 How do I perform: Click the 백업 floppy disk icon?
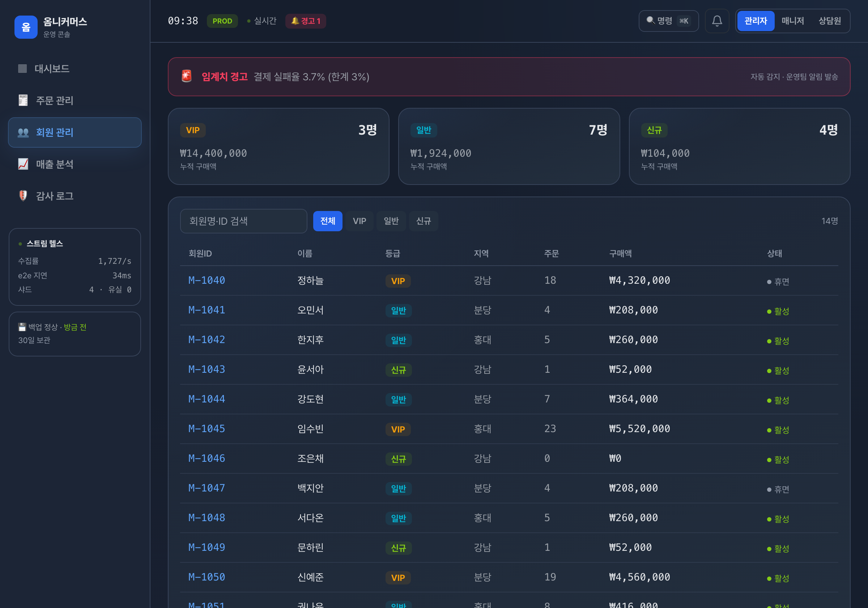pos(22,327)
